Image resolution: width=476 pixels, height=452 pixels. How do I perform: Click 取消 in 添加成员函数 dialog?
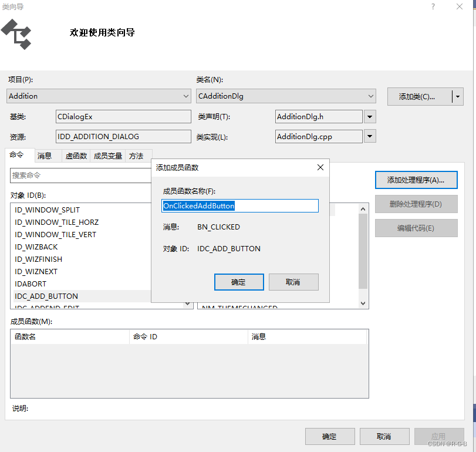click(293, 282)
